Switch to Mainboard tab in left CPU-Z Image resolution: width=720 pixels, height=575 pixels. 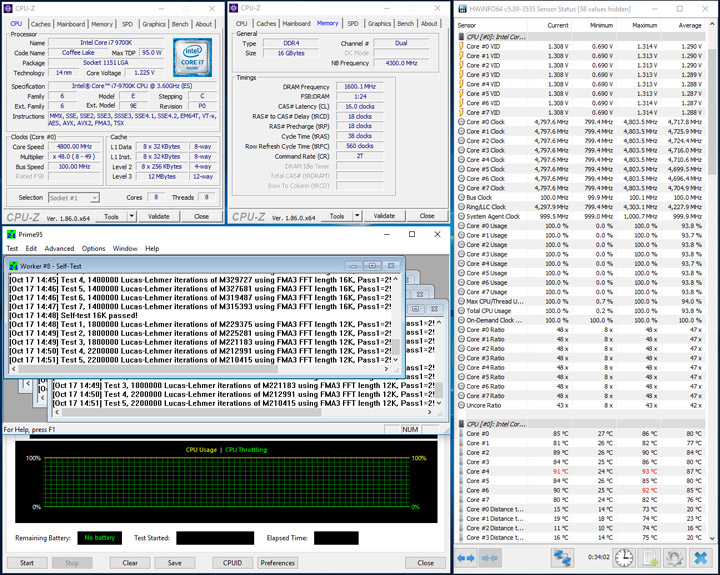(71, 23)
